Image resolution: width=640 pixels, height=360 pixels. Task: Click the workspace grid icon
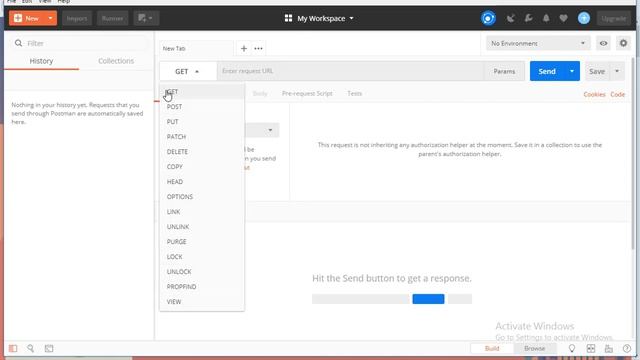pyautogui.click(x=288, y=18)
